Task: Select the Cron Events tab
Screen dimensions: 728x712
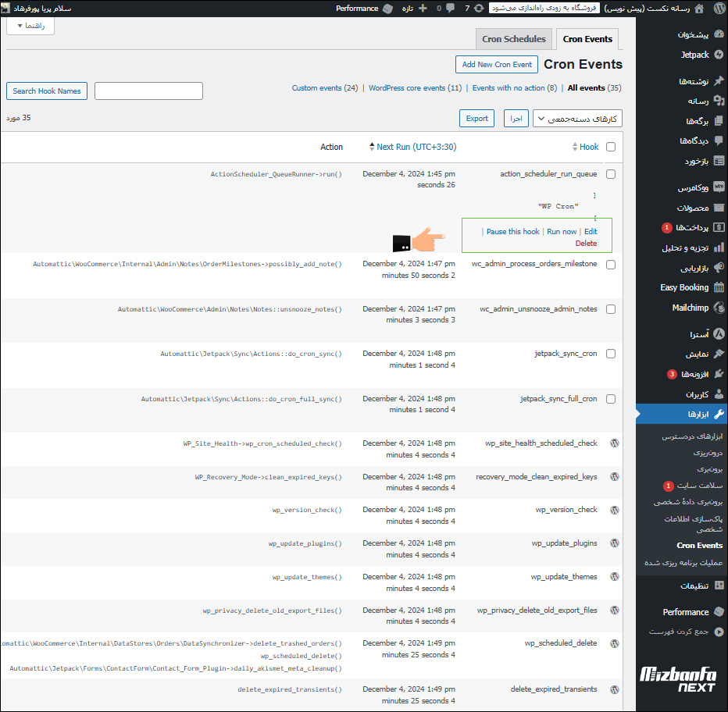Action: (587, 39)
